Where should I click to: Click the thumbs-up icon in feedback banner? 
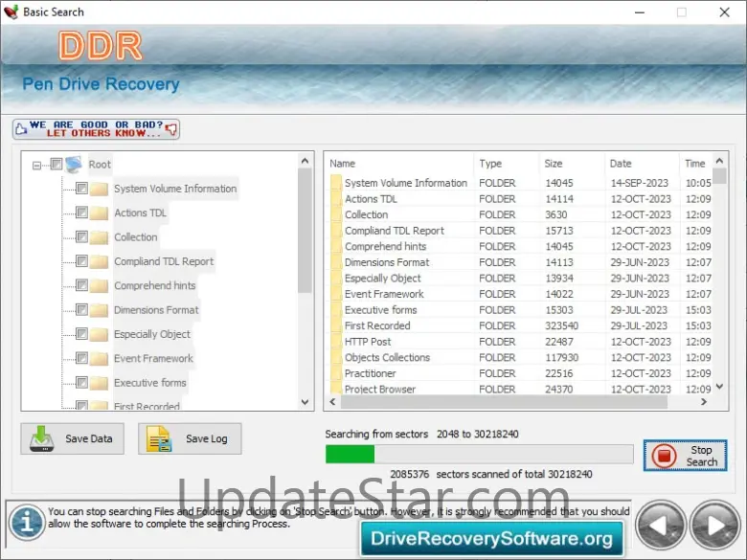[21, 128]
